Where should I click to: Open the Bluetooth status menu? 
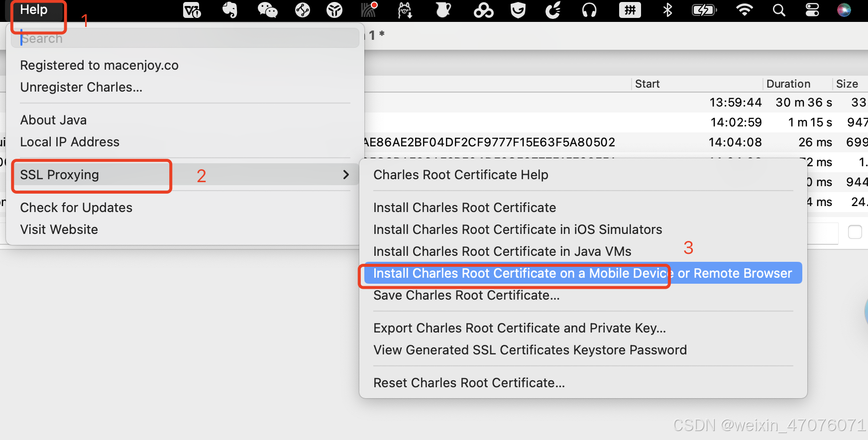point(667,10)
